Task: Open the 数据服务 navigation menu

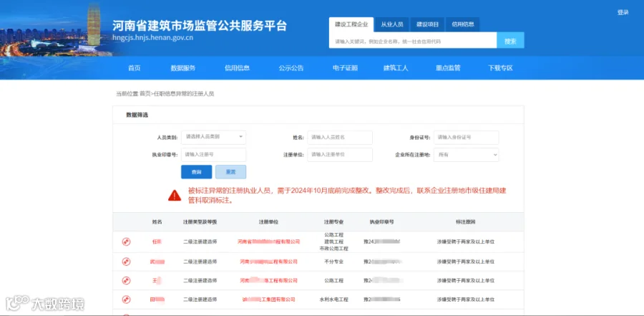Action: tap(183, 68)
